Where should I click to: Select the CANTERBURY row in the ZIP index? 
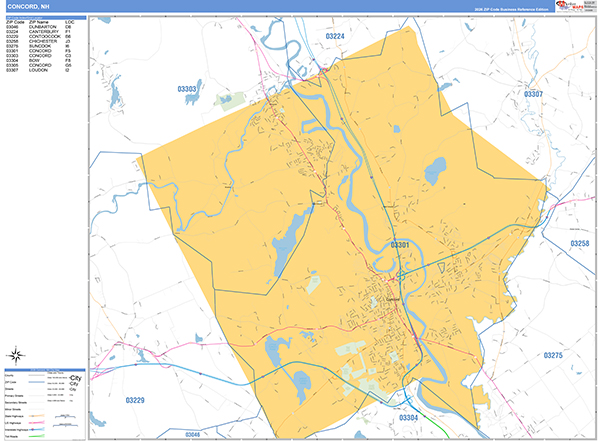[x=39, y=32]
